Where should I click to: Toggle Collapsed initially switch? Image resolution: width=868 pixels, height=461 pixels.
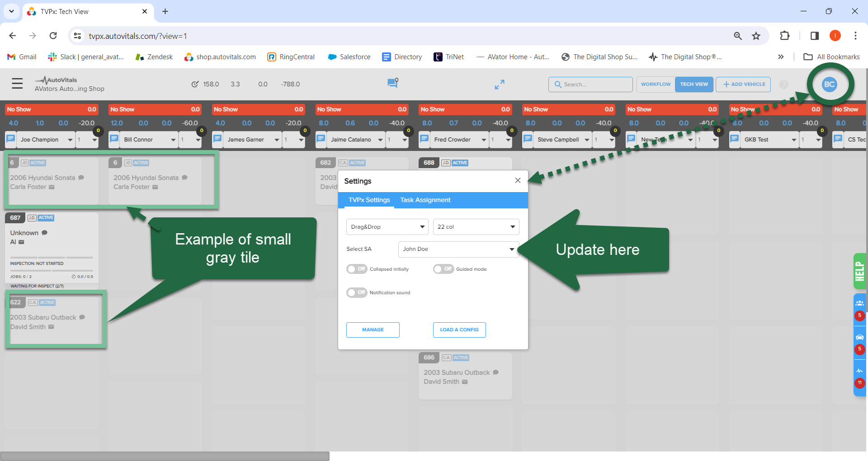coord(357,269)
